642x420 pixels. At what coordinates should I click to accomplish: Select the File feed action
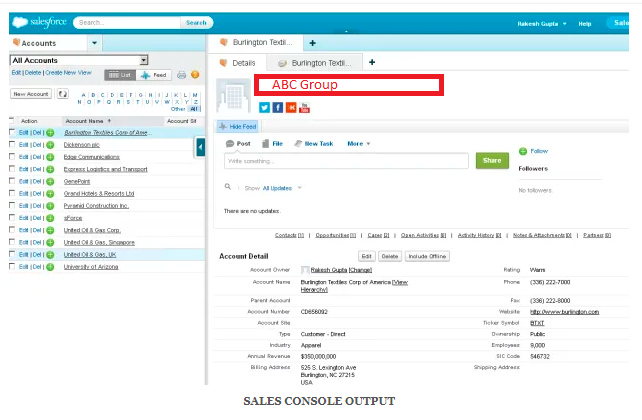point(273,144)
